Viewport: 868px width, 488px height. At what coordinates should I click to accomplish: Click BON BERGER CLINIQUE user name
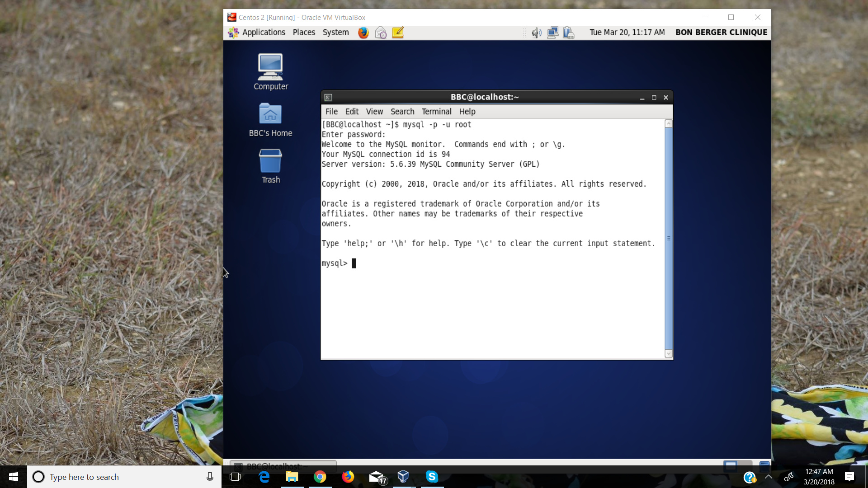721,33
